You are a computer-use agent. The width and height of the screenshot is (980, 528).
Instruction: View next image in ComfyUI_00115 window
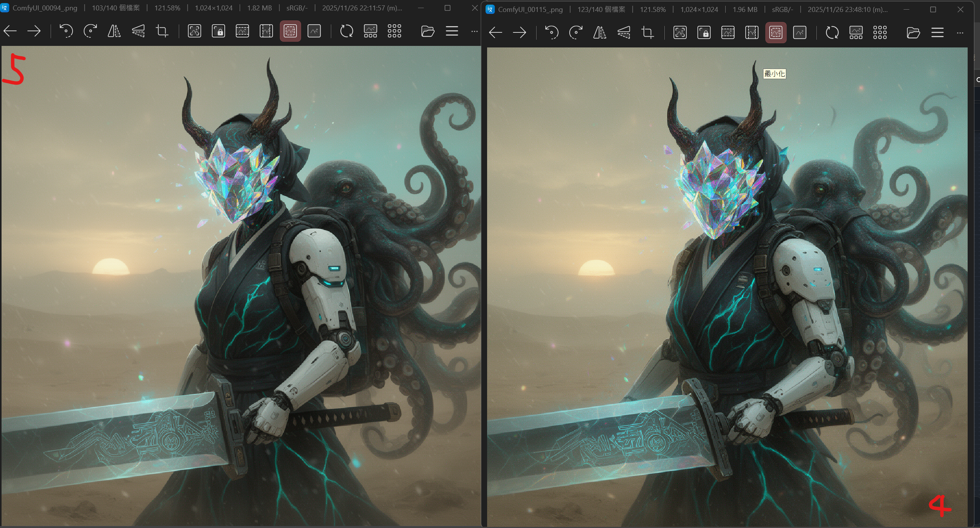(520, 33)
